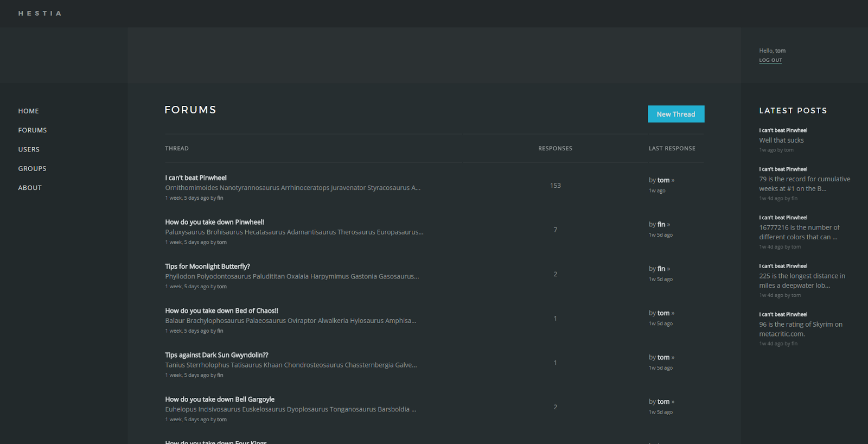Screen dimensions: 868x444
Task: Click the HESTIA logo
Action: click(40, 14)
